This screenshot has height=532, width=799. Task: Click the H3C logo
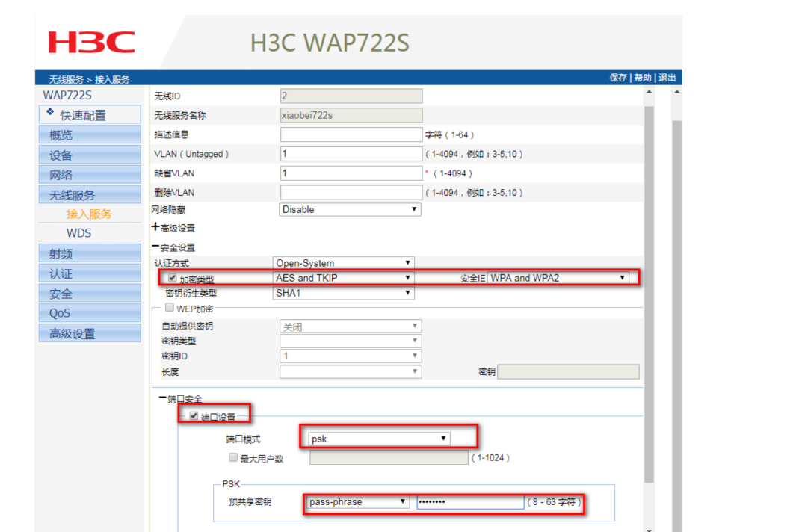92,43
